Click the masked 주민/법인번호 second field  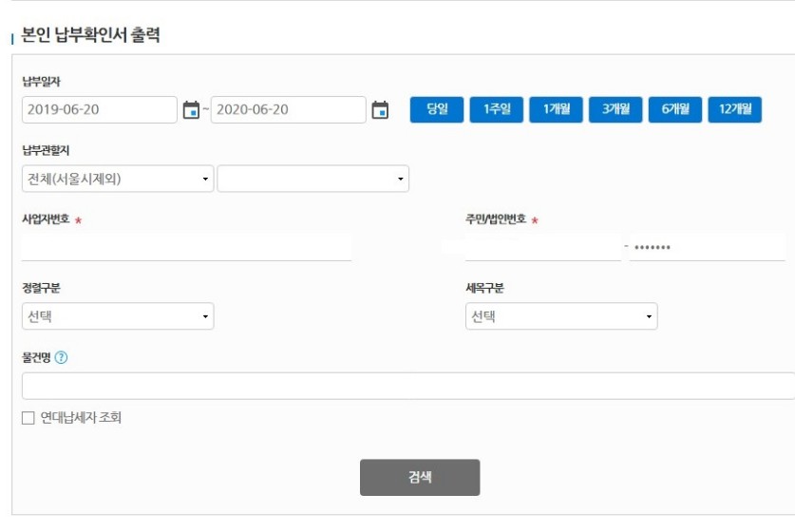708,248
